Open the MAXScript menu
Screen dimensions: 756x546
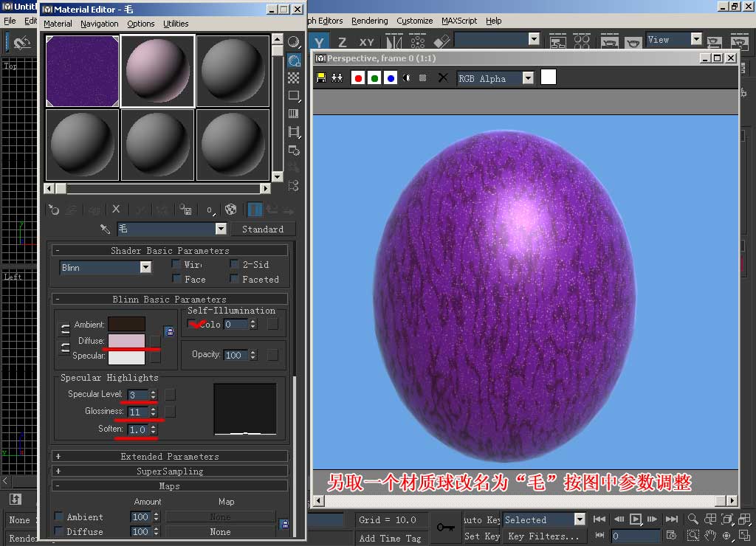tap(459, 21)
